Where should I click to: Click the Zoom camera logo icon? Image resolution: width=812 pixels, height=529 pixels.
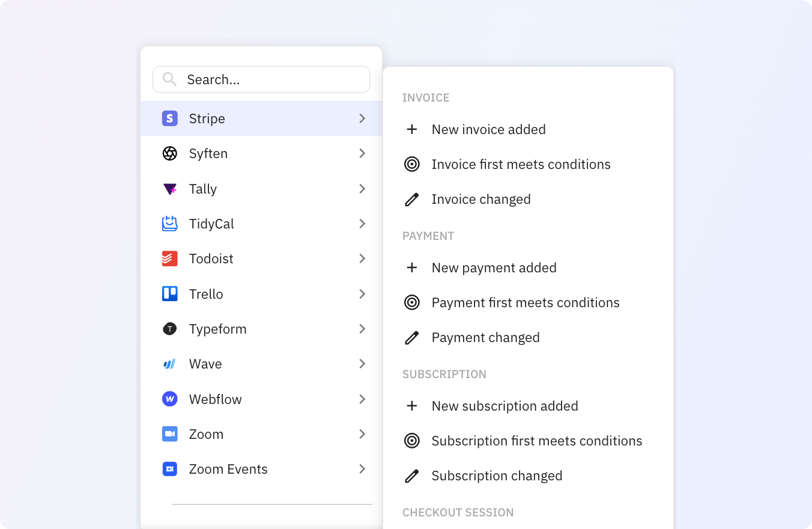pyautogui.click(x=170, y=434)
